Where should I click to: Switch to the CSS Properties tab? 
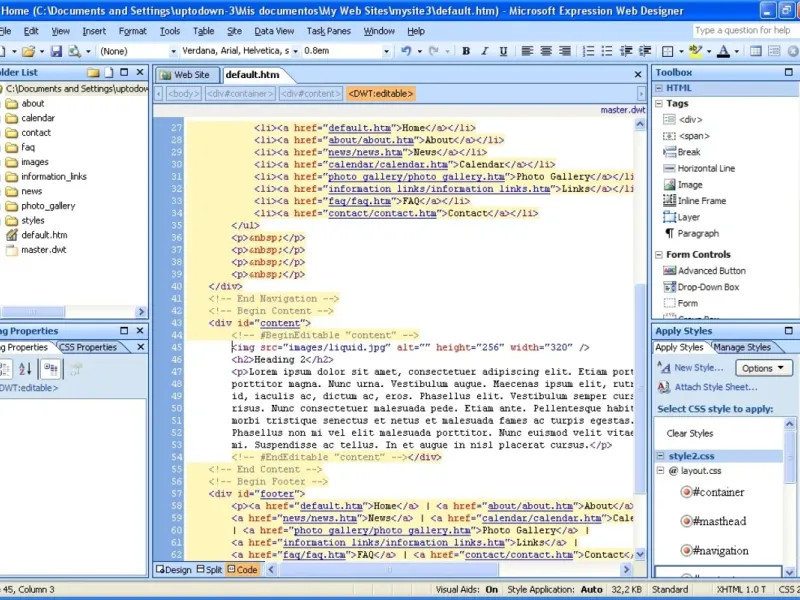(88, 347)
